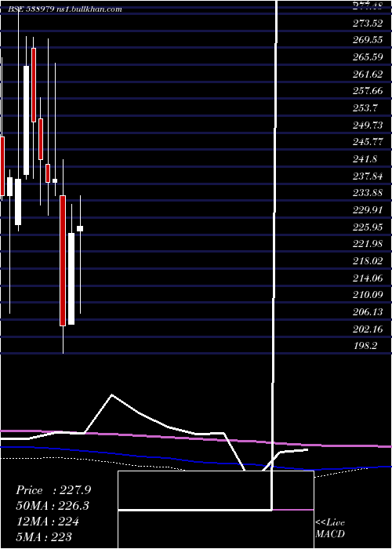392x549 pixels.
Task: Click the 269.55 price axis label
Action: click(368, 40)
